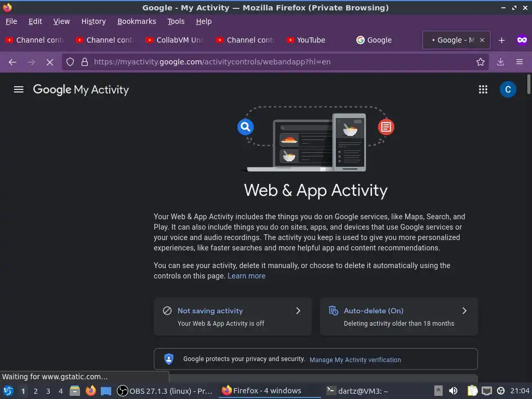Open the View menu
This screenshot has width=532, height=399.
tap(61, 21)
